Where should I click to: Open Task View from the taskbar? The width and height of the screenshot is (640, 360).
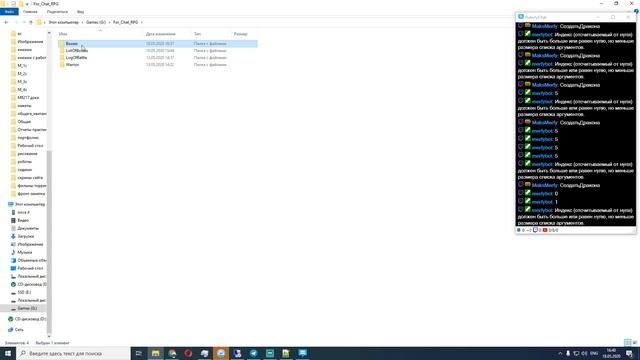[x=138, y=353]
